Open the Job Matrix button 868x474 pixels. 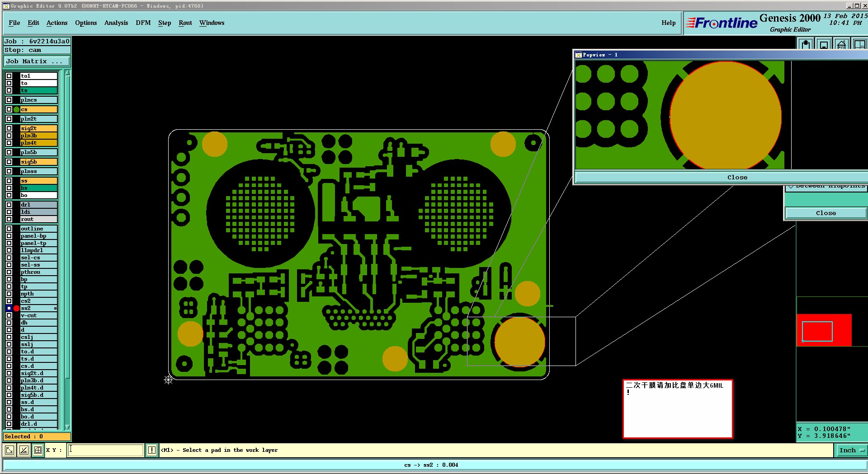pos(37,61)
